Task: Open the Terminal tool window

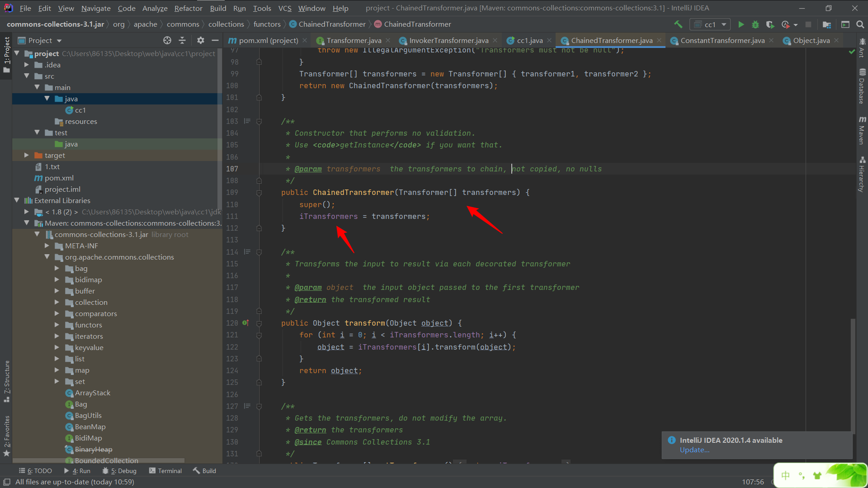Action: [165, 471]
